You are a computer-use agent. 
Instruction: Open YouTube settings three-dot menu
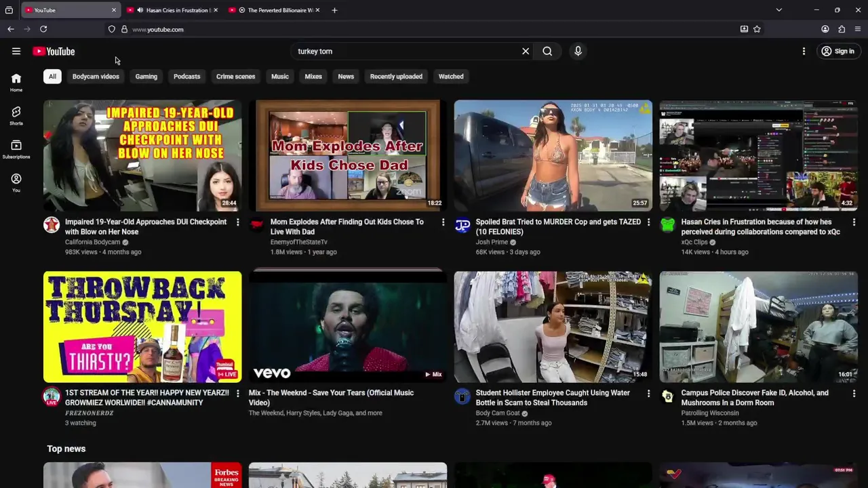804,52
